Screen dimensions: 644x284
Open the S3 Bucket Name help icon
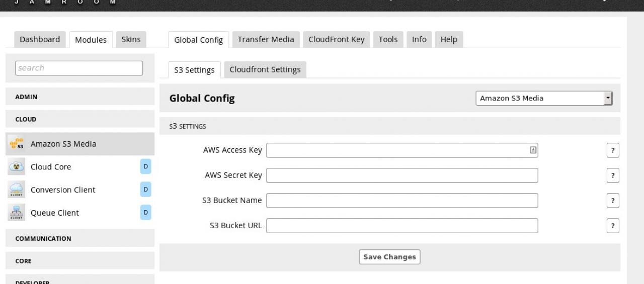point(612,201)
